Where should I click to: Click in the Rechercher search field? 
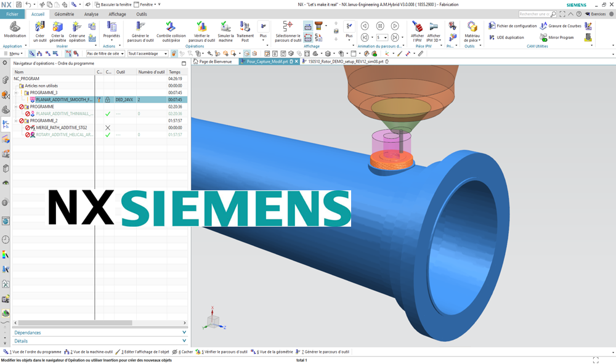[534, 14]
